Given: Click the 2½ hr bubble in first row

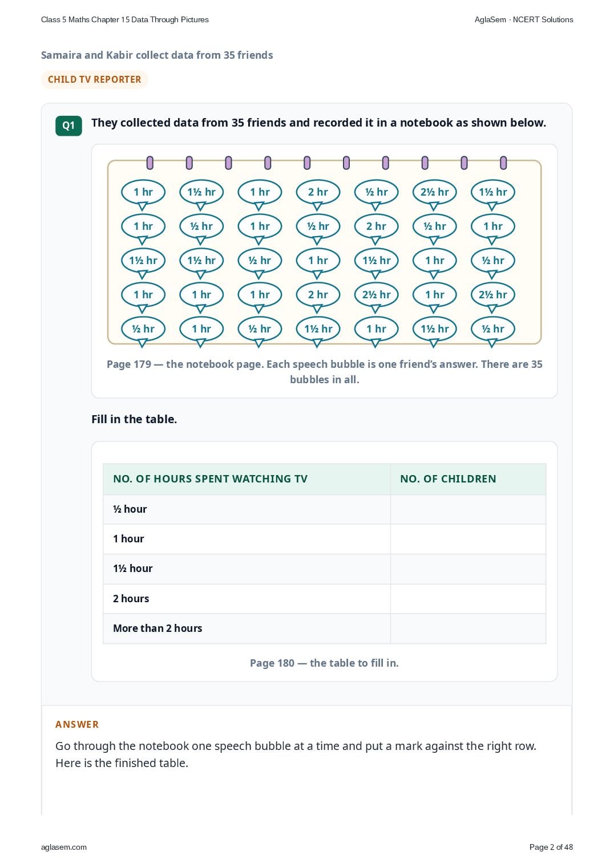Looking at the screenshot, I should pos(435,192).
